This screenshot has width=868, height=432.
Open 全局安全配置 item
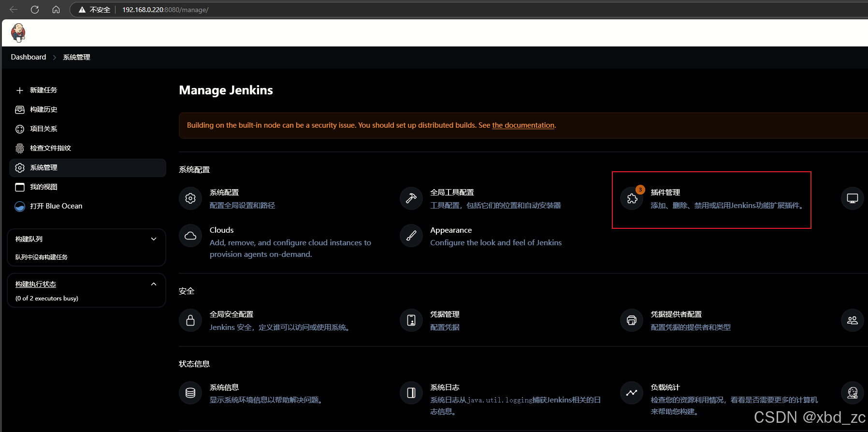[231, 314]
